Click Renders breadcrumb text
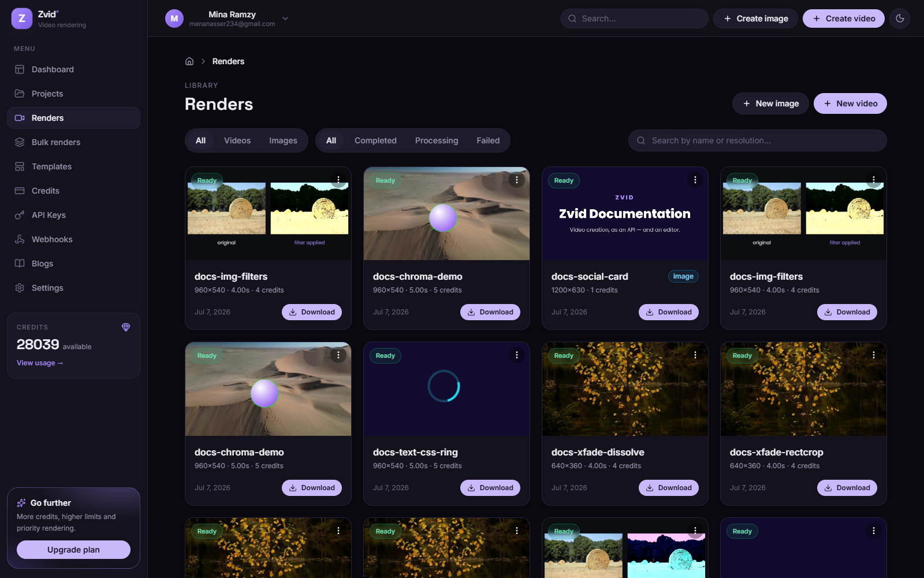924x578 pixels. [x=228, y=61]
